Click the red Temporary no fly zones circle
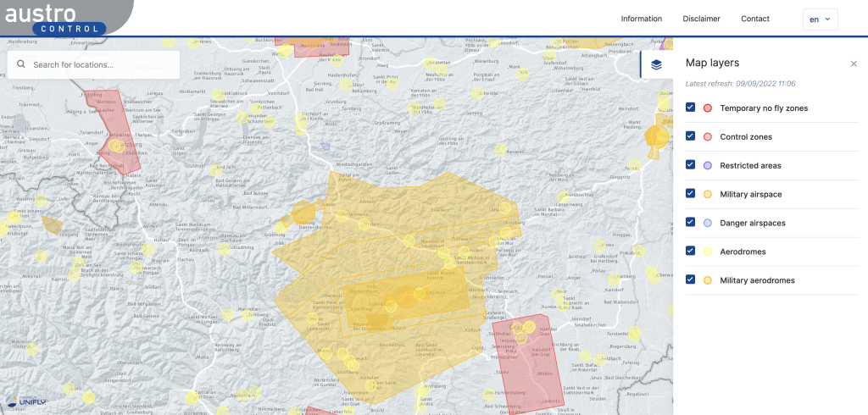This screenshot has height=415, width=868. click(x=707, y=108)
